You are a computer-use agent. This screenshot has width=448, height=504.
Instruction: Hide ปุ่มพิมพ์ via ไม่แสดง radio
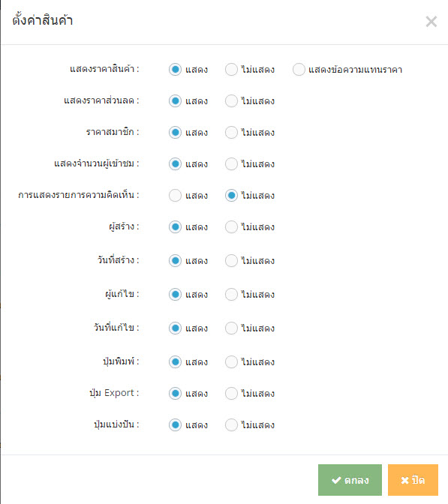click(231, 362)
